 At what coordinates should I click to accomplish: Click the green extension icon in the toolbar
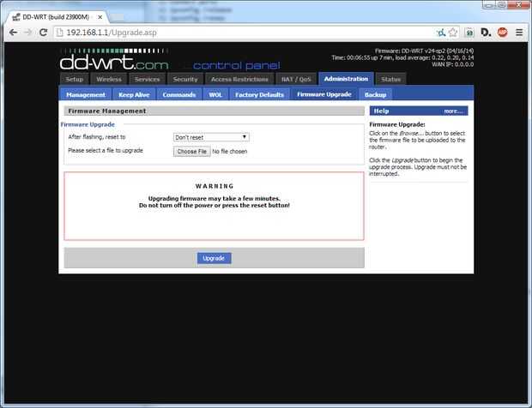coord(469,33)
